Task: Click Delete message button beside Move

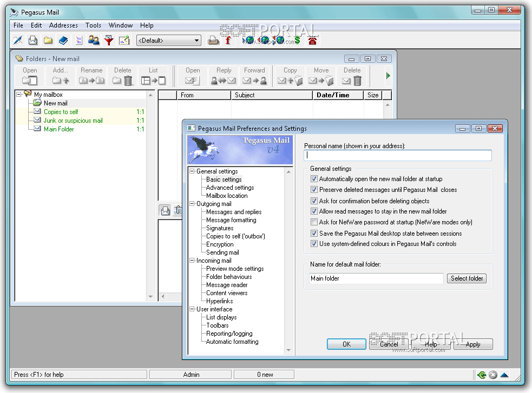Action: tap(352, 76)
